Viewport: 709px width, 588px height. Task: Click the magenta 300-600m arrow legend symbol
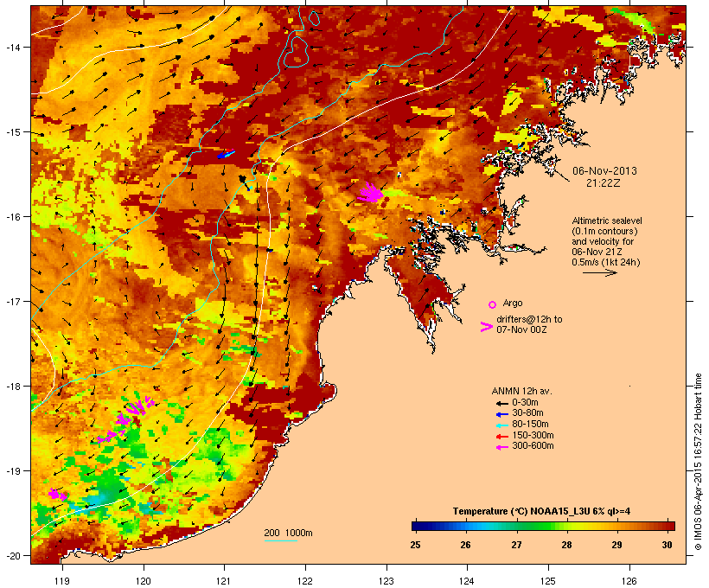501,447
